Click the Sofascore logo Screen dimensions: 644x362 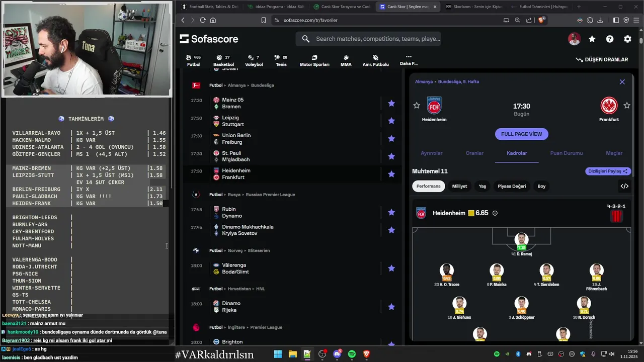(x=209, y=39)
